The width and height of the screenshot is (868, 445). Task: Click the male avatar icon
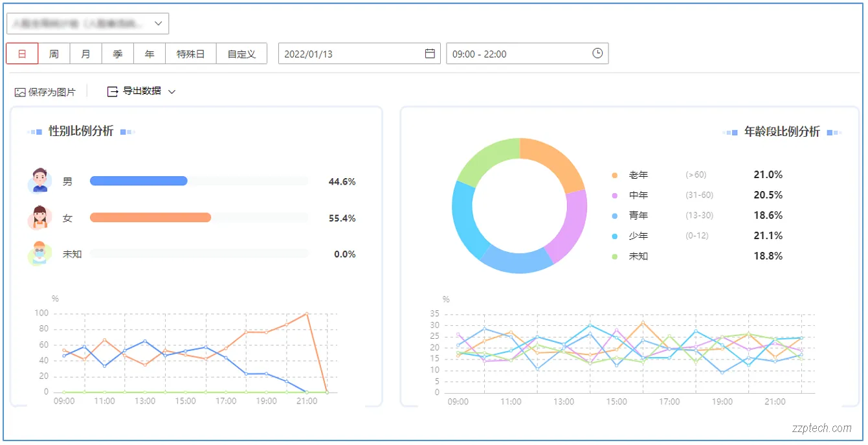[40, 181]
